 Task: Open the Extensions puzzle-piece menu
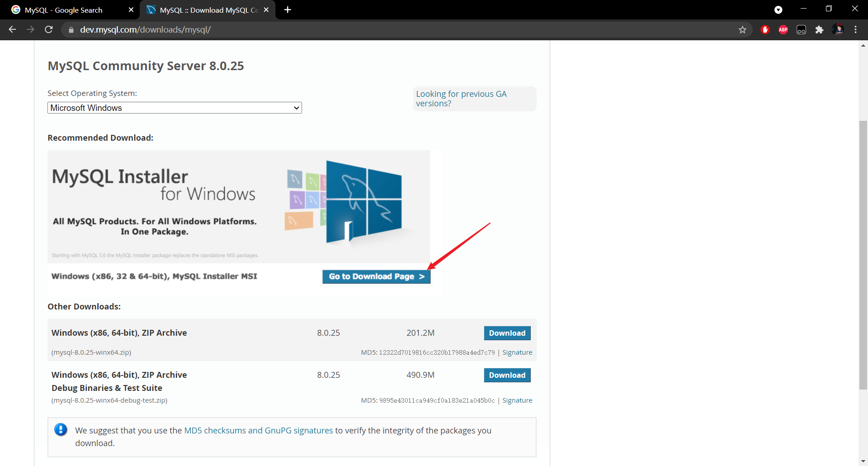819,30
